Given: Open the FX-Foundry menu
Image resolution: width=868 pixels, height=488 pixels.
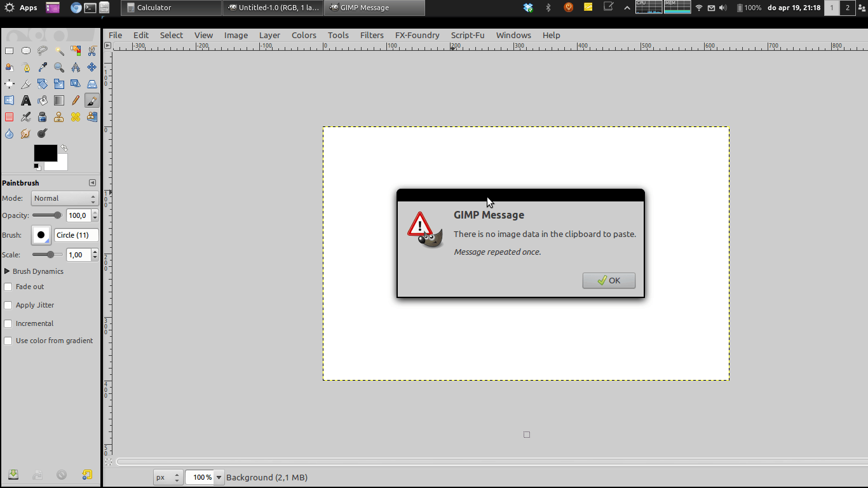Looking at the screenshot, I should point(417,35).
